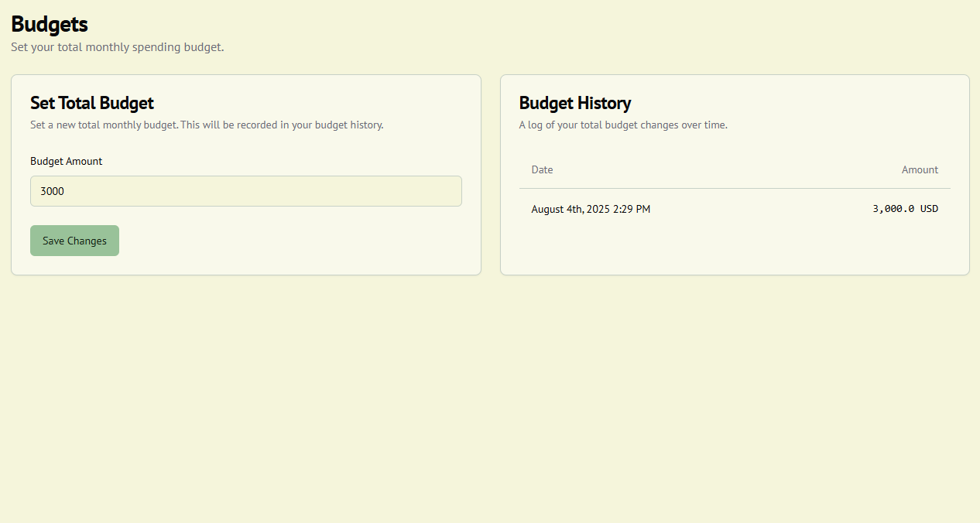Image resolution: width=980 pixels, height=523 pixels.
Task: Click the monthly spending budget subtitle
Action: pyautogui.click(x=117, y=47)
